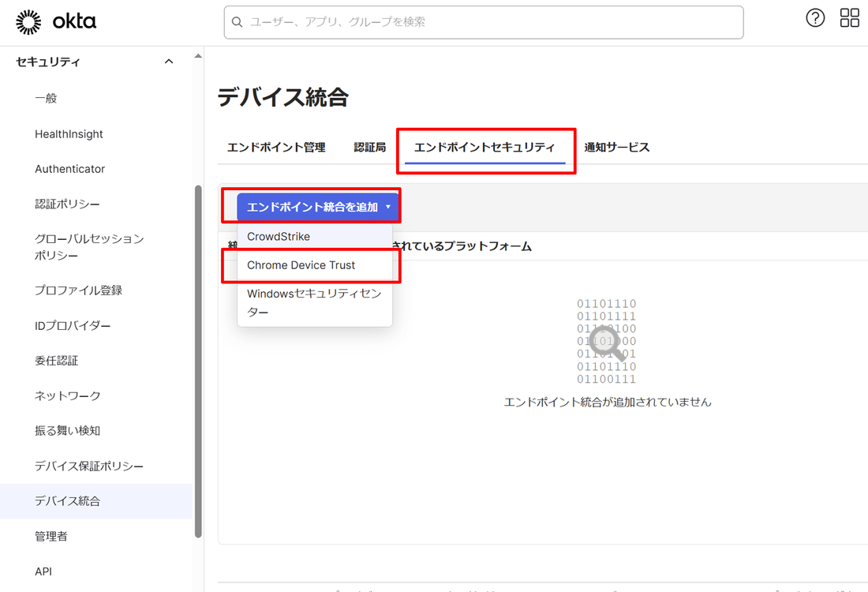This screenshot has width=868, height=592.
Task: Open ネットワーク in the sidebar
Action: tap(68, 395)
